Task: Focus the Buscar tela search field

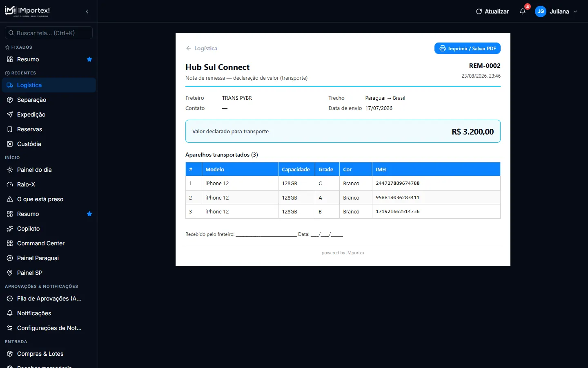Action: coord(49,33)
